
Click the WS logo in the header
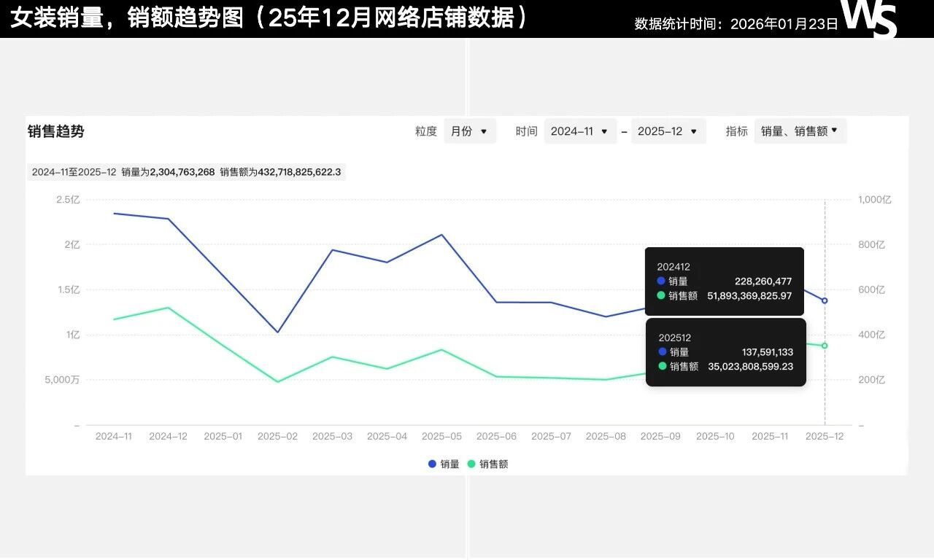coord(868,18)
